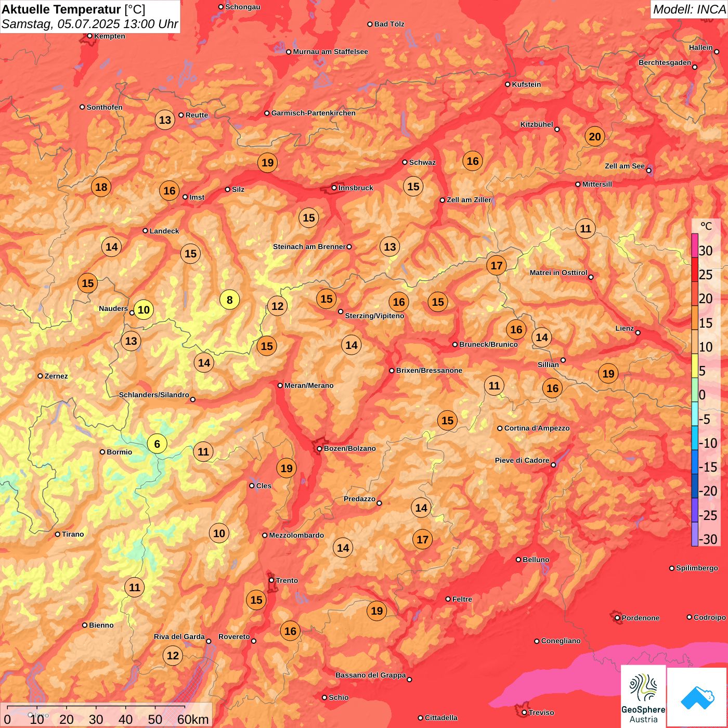Click the "Modell: INCA" label
Image resolution: width=728 pixels, height=728 pixels.
[x=690, y=9]
